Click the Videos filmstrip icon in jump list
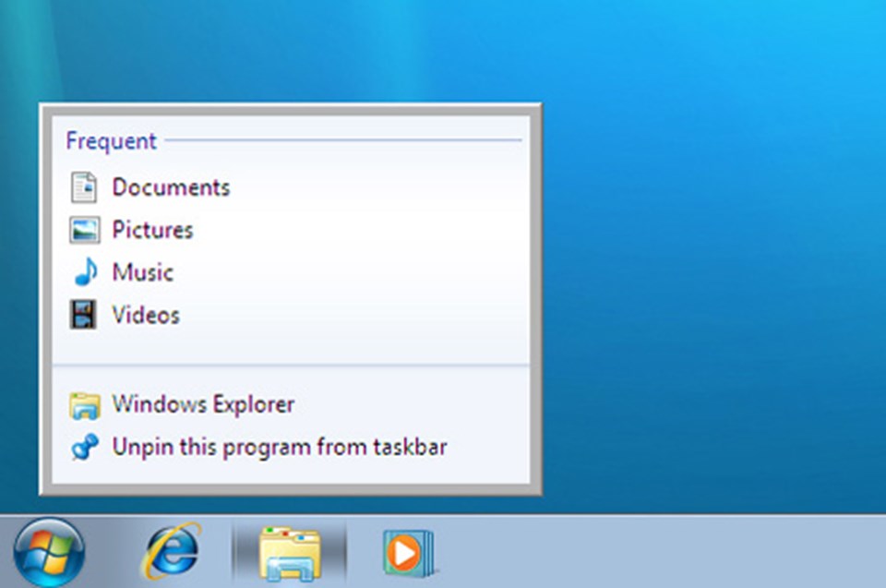 (83, 315)
